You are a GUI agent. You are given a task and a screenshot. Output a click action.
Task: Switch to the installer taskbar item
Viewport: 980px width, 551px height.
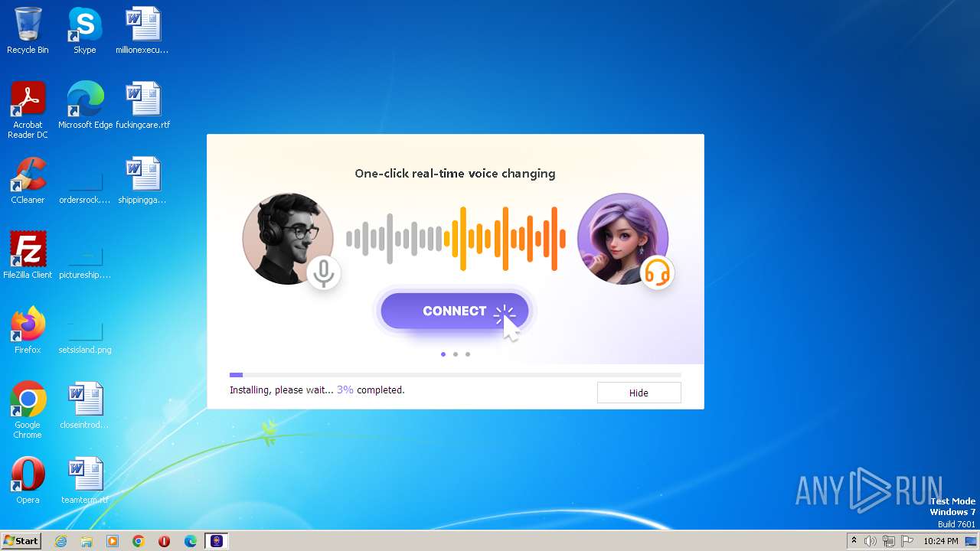(x=217, y=541)
